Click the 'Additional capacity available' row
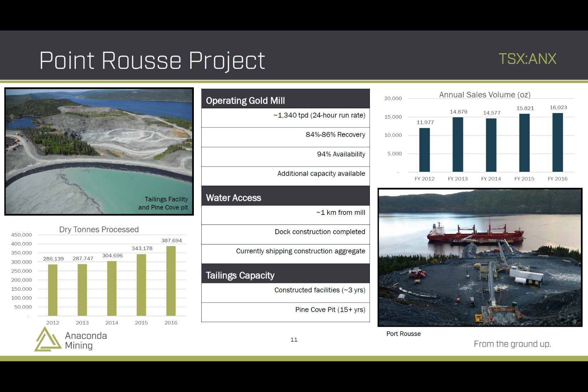This screenshot has width=588, height=392. pyautogui.click(x=285, y=176)
